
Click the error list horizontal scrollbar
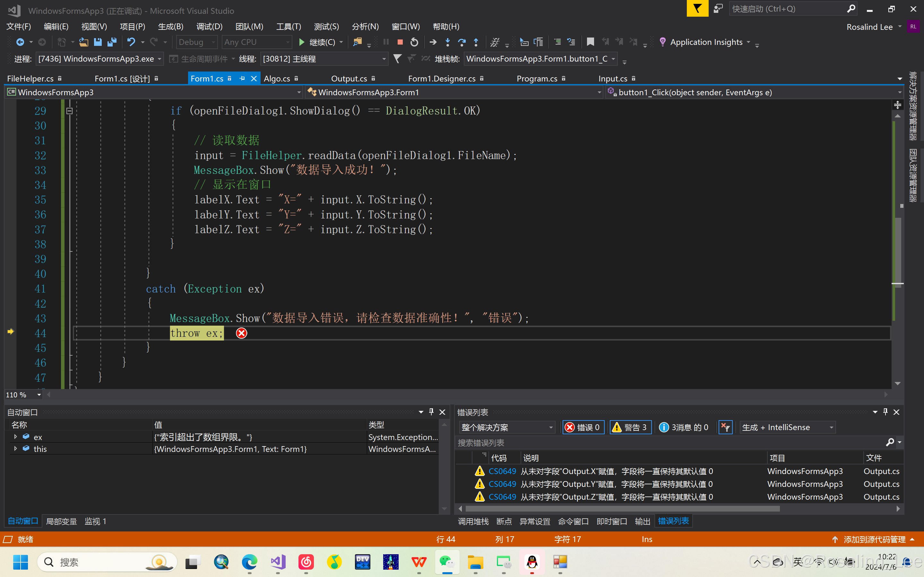point(622,509)
